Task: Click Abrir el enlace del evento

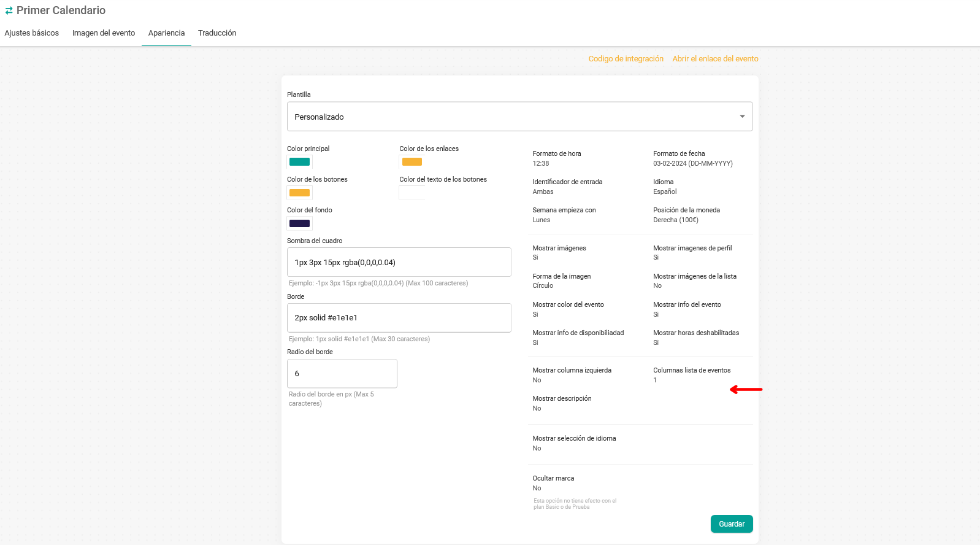Action: (715, 59)
